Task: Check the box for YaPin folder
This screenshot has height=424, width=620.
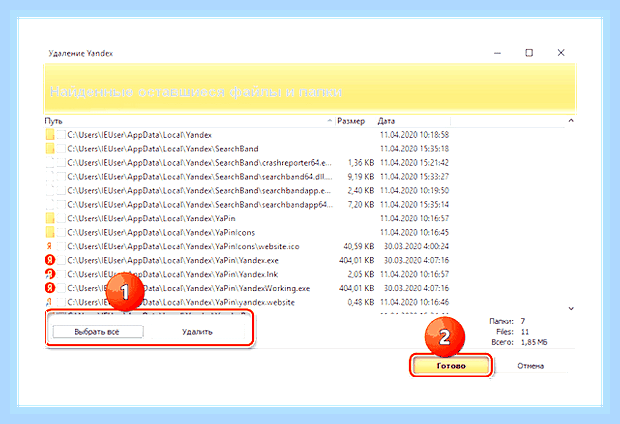Action: 61,218
